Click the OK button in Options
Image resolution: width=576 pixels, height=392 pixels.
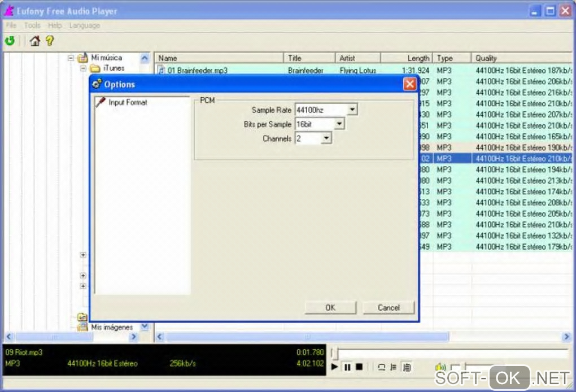tap(330, 307)
